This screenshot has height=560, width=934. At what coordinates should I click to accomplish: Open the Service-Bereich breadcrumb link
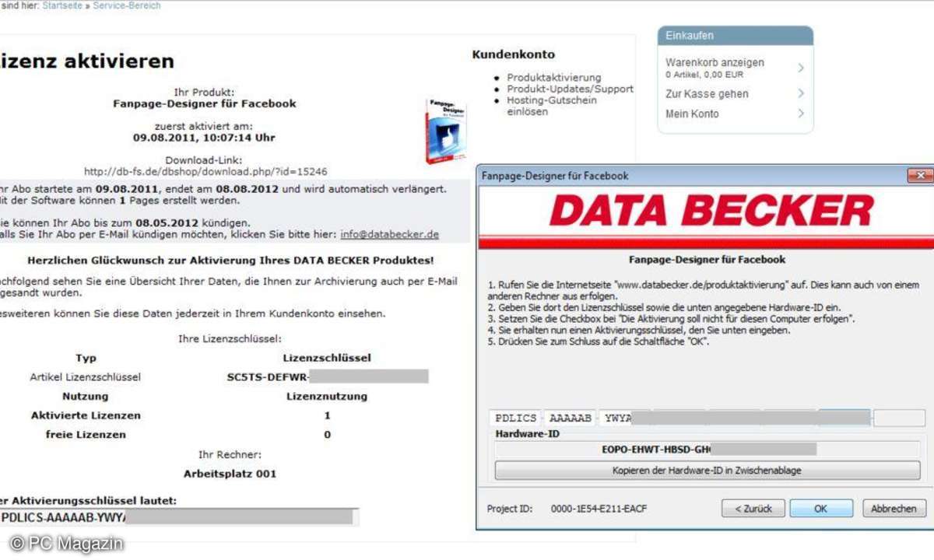(x=127, y=5)
